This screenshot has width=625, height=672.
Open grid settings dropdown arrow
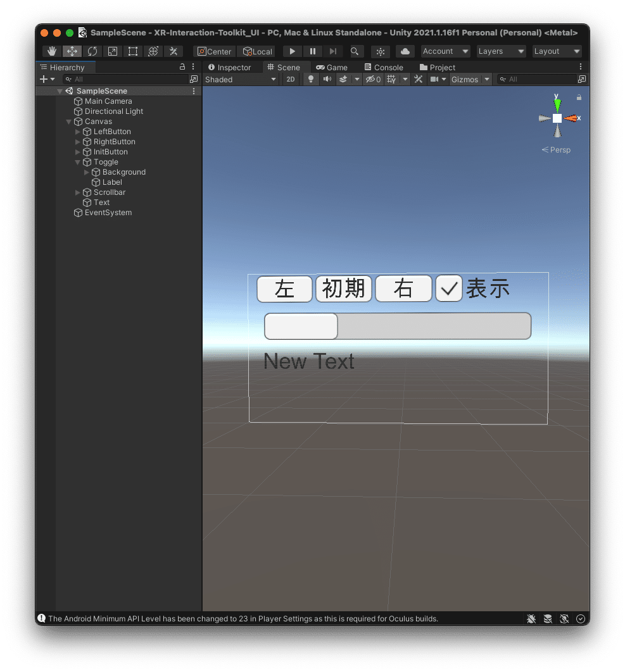pos(405,79)
